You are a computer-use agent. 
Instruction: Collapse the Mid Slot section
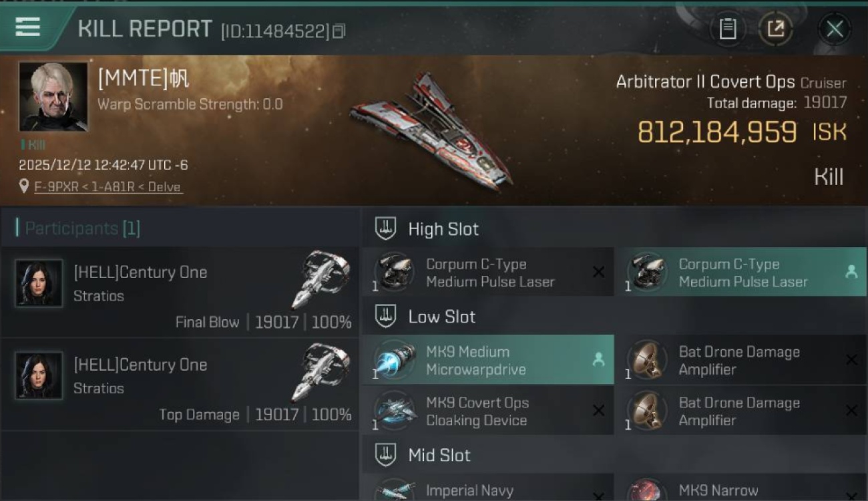[385, 456]
